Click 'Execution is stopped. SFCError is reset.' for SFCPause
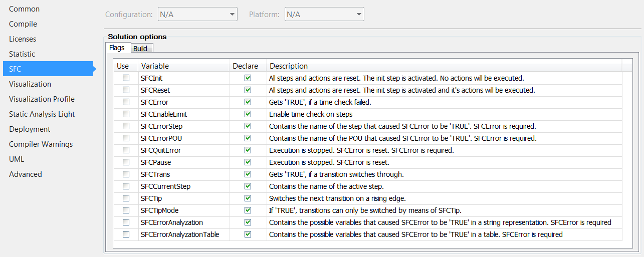The image size is (644, 257). tap(329, 162)
